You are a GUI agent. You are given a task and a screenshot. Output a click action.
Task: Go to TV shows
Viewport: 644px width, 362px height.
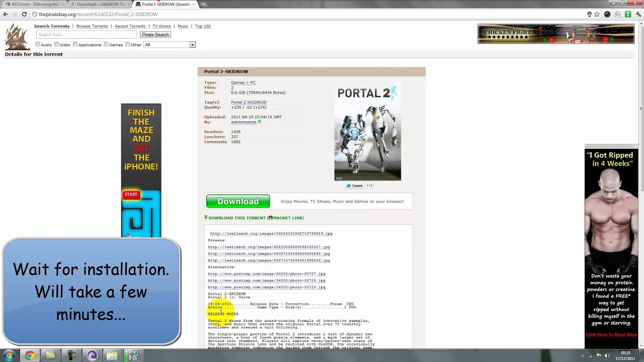[x=162, y=26]
